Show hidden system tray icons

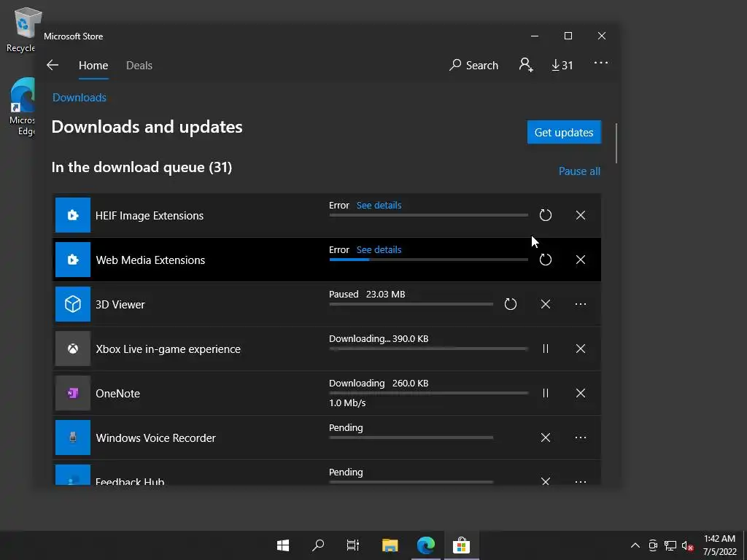pyautogui.click(x=635, y=545)
